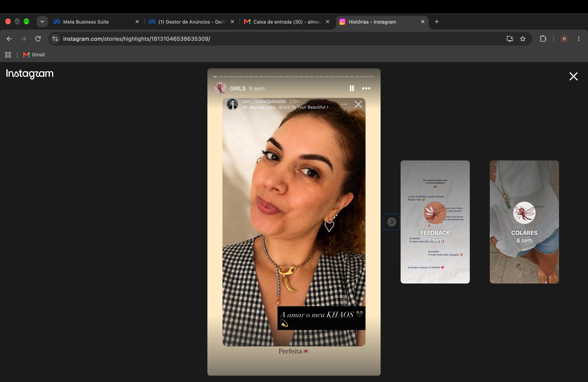588x382 pixels.
Task: Open the FEEDBACK highlight preview
Action: [435, 222]
